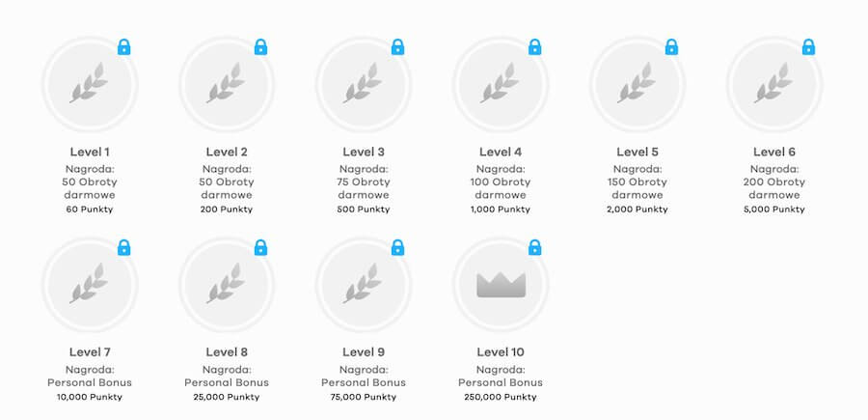The width and height of the screenshot is (868, 420).
Task: Open the Level 7 laurel badge
Action: (x=90, y=285)
